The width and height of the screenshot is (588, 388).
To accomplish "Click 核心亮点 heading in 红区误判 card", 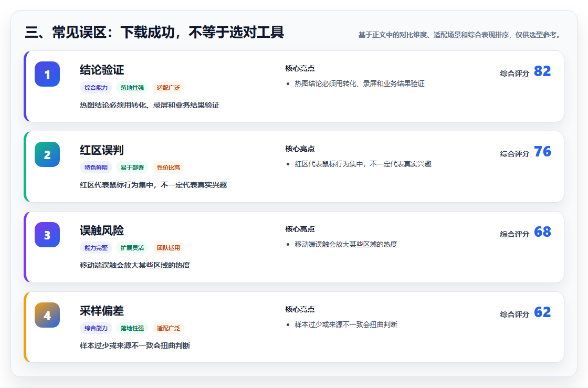I will [x=300, y=149].
